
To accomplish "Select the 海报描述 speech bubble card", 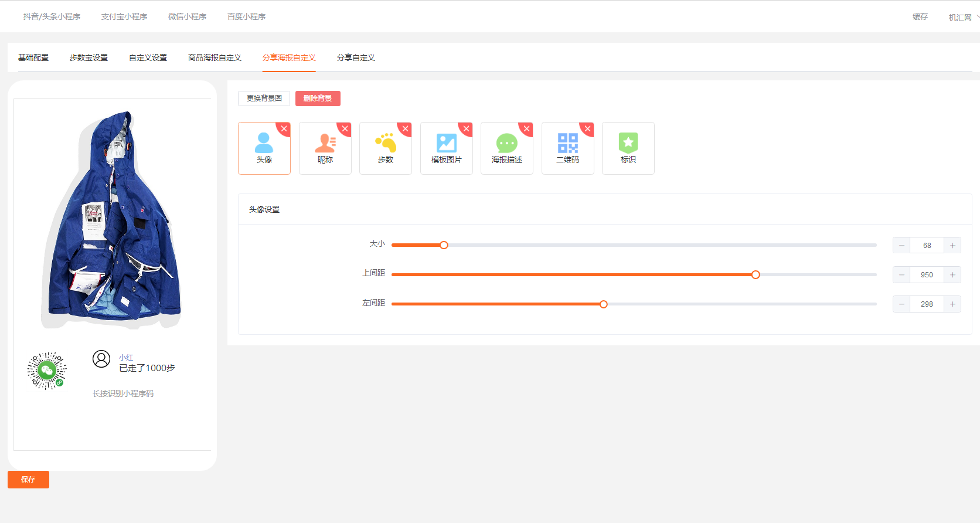I will (506, 148).
